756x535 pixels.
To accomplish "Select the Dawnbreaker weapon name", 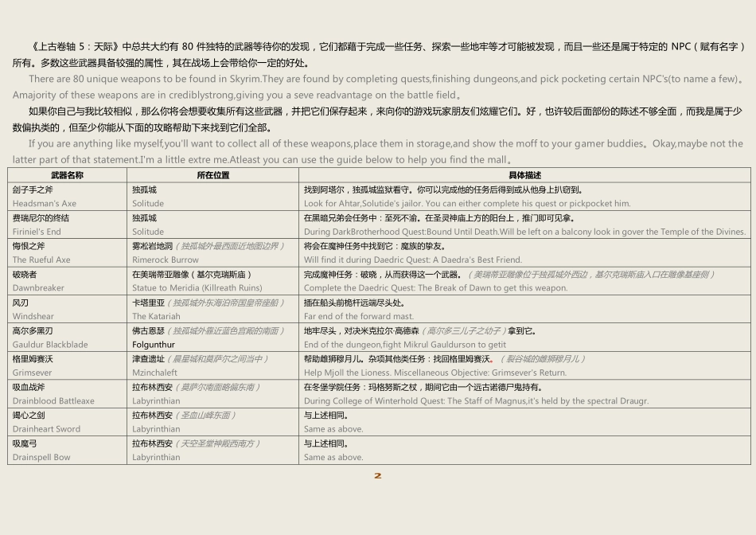I will coord(38,288).
